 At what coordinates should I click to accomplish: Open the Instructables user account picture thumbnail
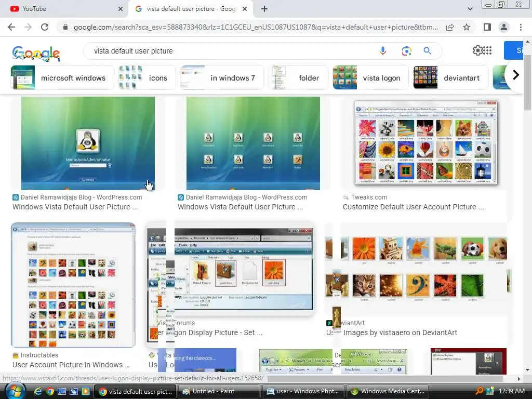[73, 285]
